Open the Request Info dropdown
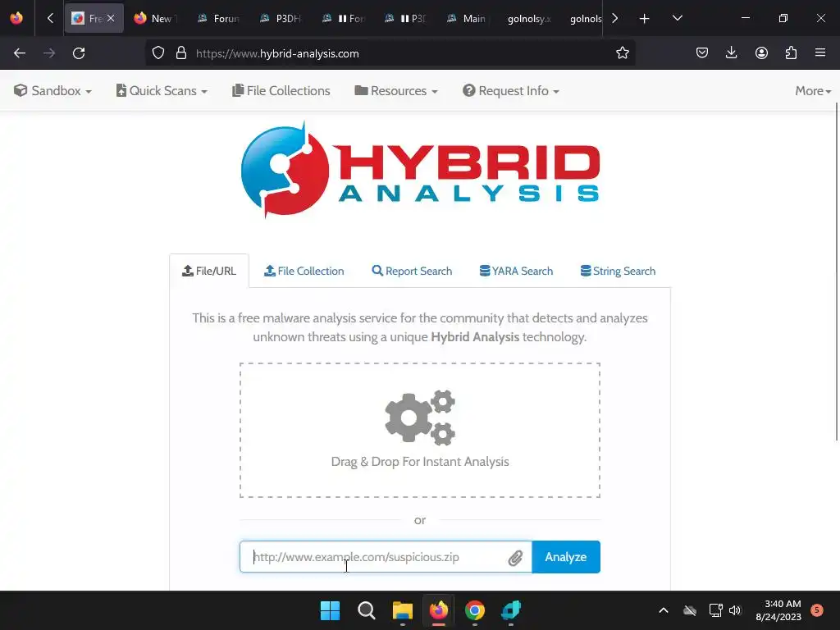The image size is (840, 630). pos(511,90)
